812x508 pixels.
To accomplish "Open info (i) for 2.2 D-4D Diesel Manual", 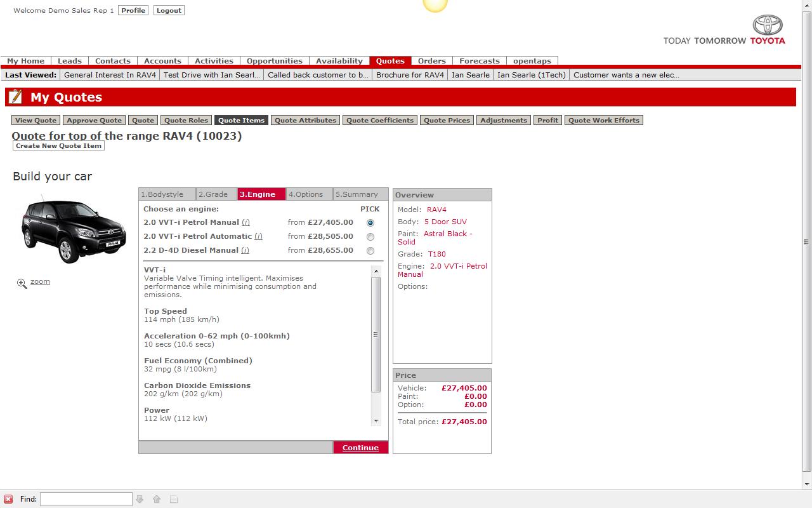I will (245, 250).
